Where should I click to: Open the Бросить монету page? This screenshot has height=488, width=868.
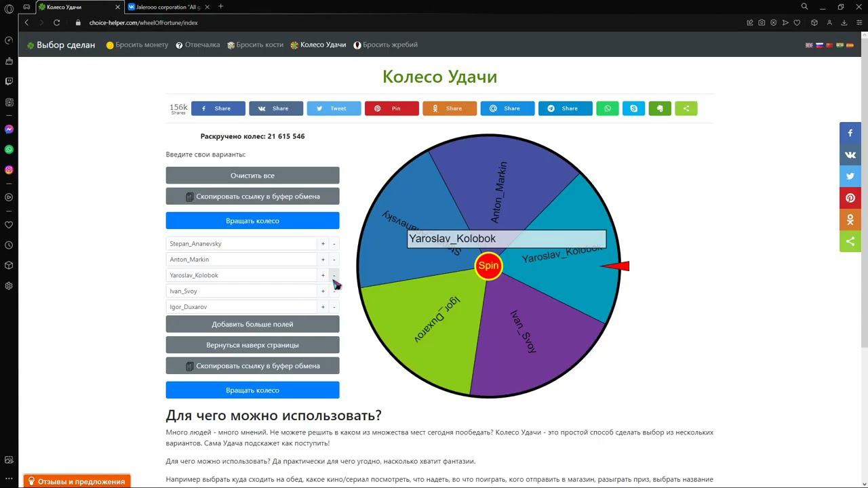[x=137, y=45]
